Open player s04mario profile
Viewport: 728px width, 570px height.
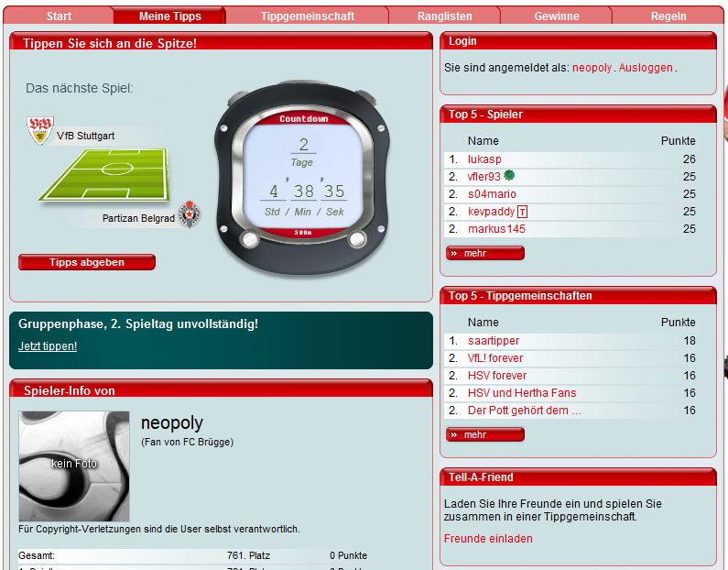pos(492,194)
